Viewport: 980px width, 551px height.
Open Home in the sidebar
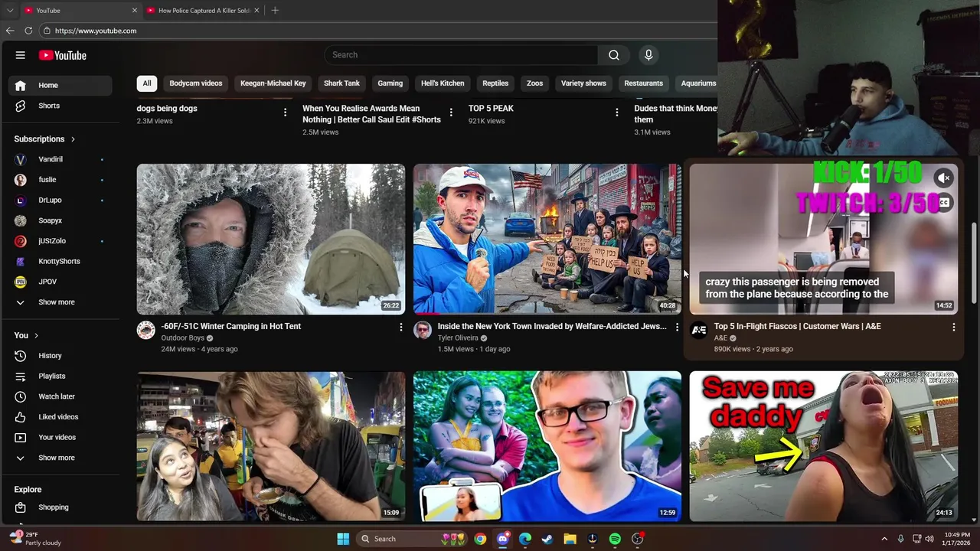(x=61, y=85)
